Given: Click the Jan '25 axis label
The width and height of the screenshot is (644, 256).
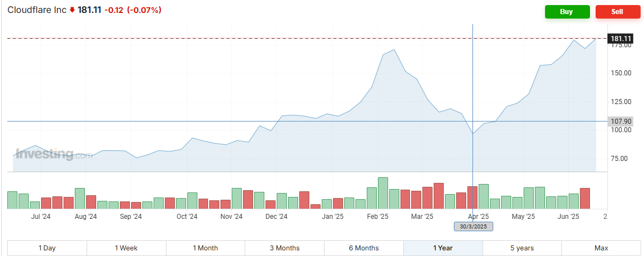Looking at the screenshot, I should (332, 215).
